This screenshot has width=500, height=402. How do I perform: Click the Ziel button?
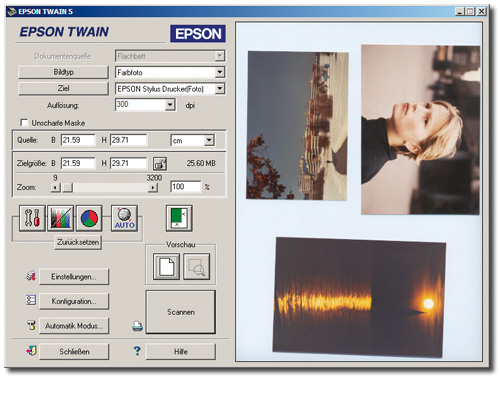tap(63, 88)
